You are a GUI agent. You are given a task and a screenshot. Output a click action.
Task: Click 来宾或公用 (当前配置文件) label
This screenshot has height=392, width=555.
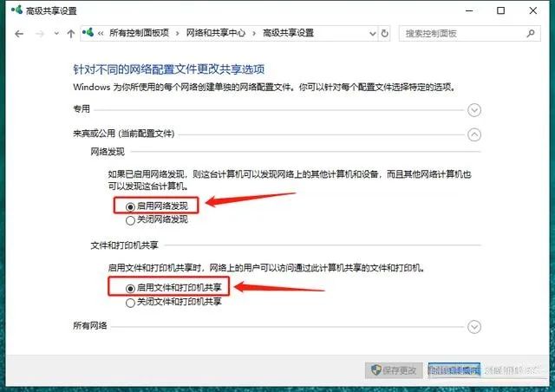tap(123, 134)
